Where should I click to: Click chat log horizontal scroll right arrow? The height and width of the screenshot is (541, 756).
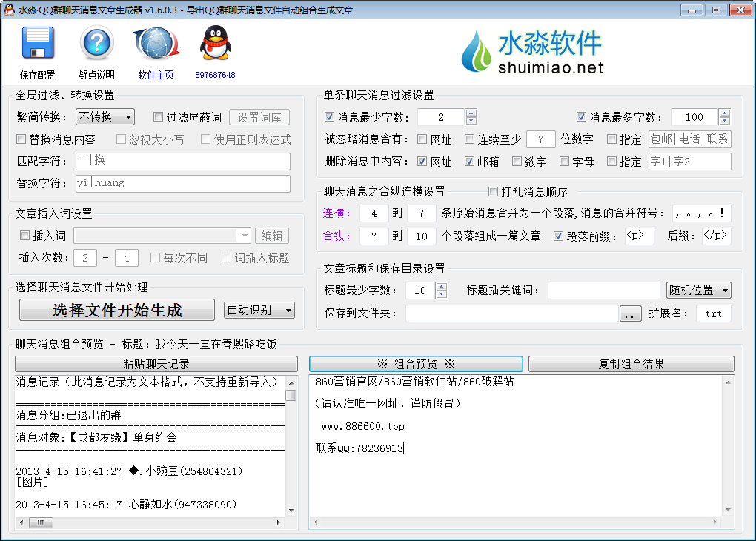pos(279,522)
